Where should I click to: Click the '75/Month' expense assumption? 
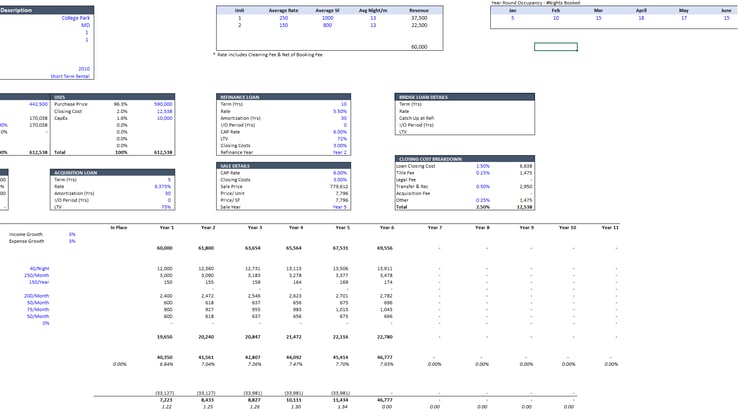click(x=38, y=310)
